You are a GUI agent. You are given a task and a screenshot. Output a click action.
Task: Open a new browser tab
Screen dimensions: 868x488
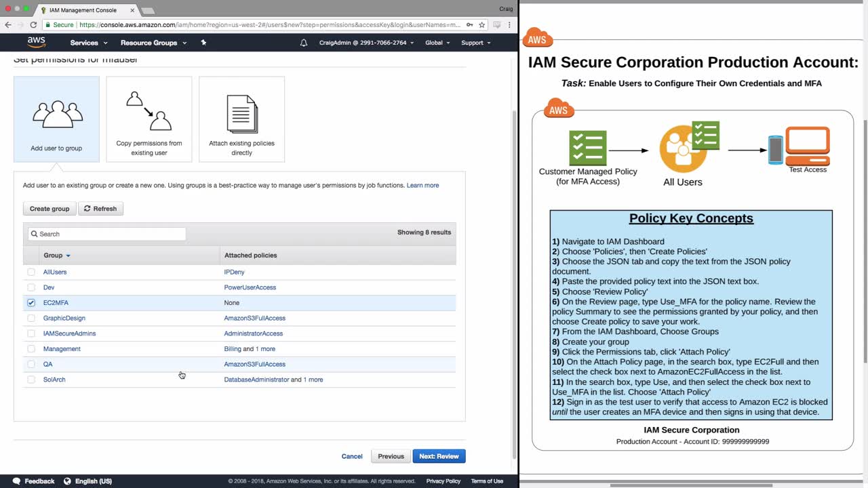(x=147, y=11)
